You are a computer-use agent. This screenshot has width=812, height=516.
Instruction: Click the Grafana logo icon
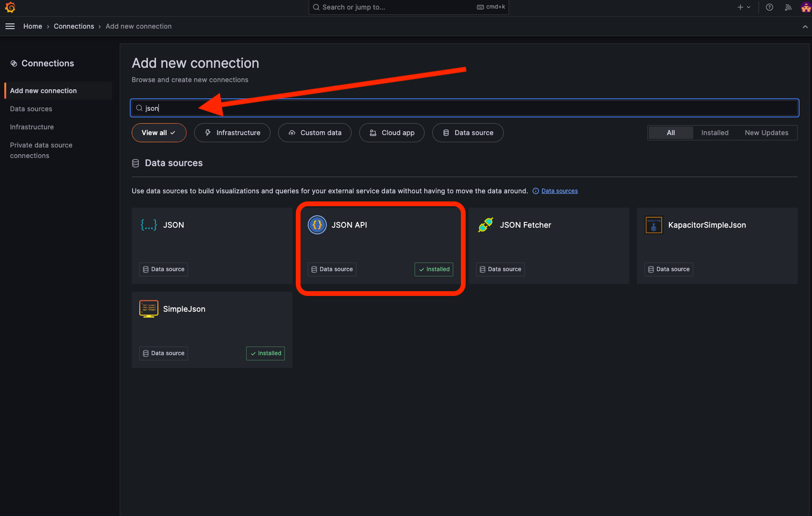pyautogui.click(x=10, y=7)
